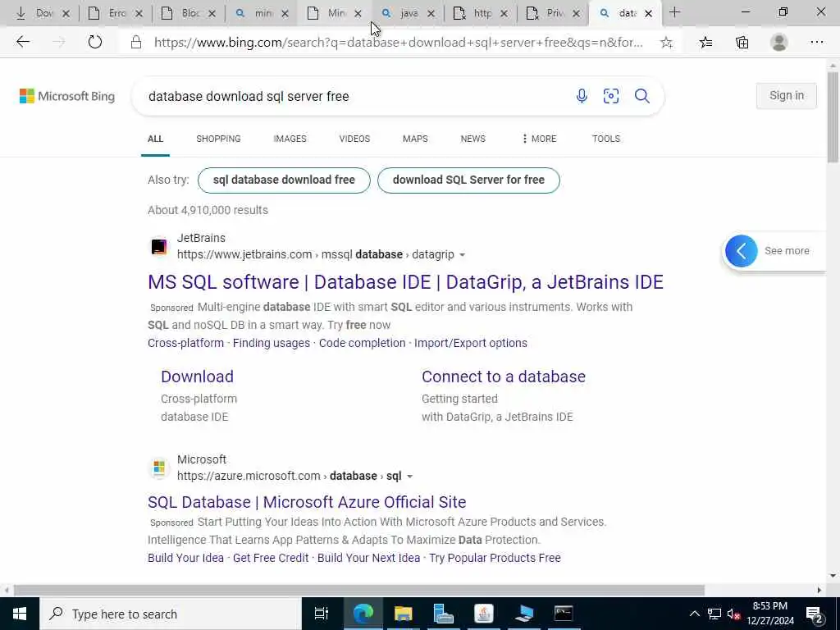Select the SHOPPING results tab

[218, 139]
